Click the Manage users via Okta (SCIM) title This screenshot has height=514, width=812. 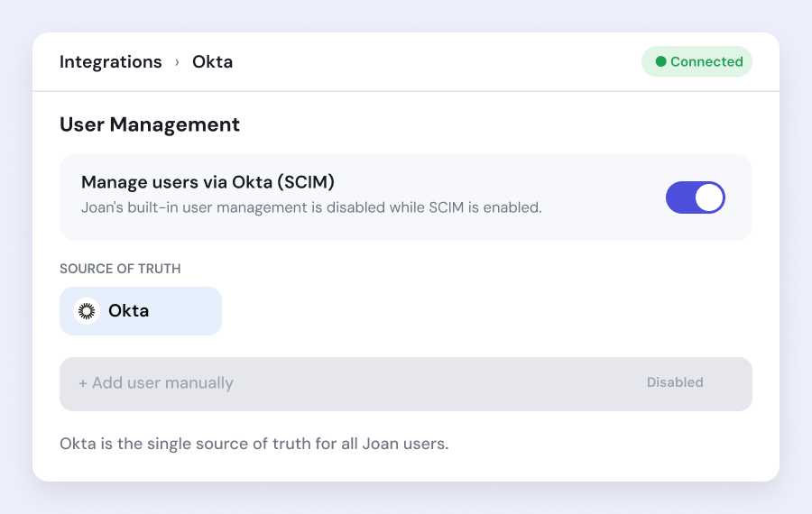pos(208,182)
